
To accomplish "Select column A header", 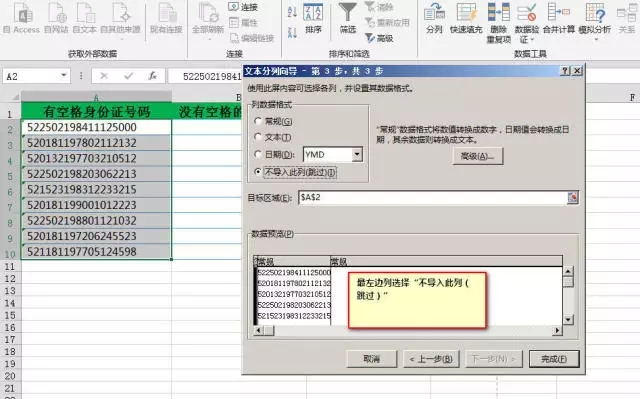I will point(96,98).
